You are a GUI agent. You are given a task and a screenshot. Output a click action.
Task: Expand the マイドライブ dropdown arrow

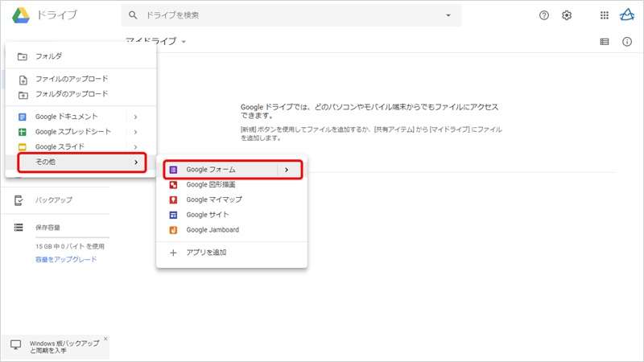point(184,42)
